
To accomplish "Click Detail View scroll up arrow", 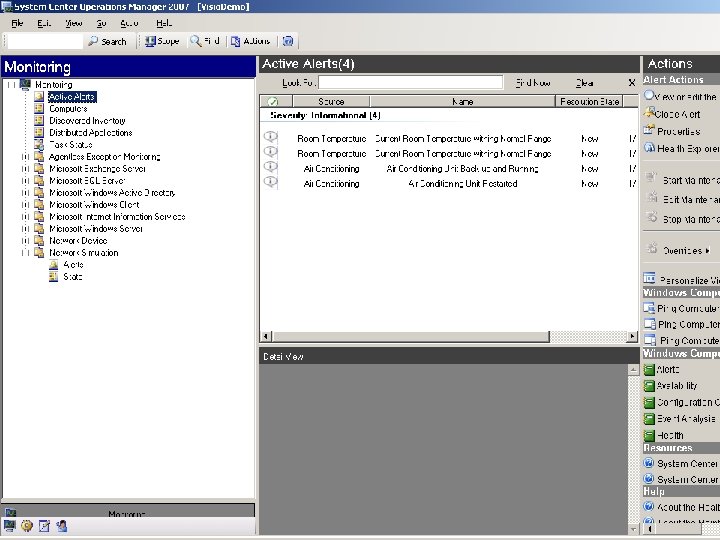I will click(633, 370).
